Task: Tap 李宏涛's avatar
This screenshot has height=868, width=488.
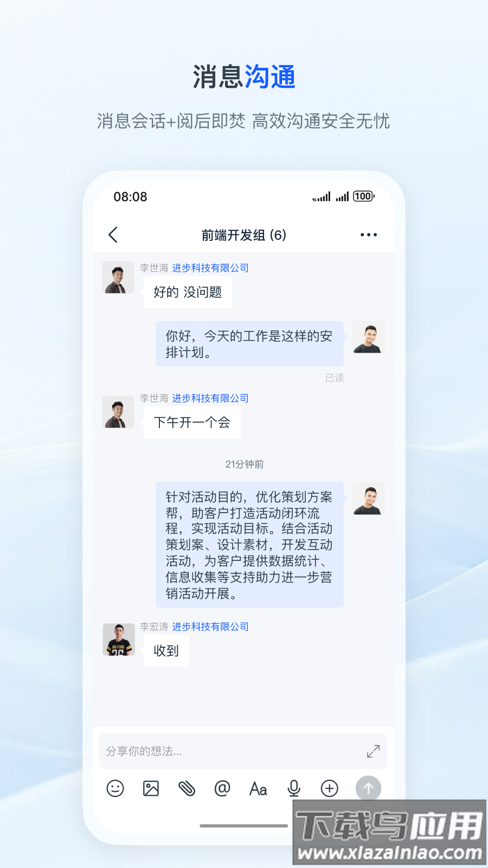Action: click(119, 640)
